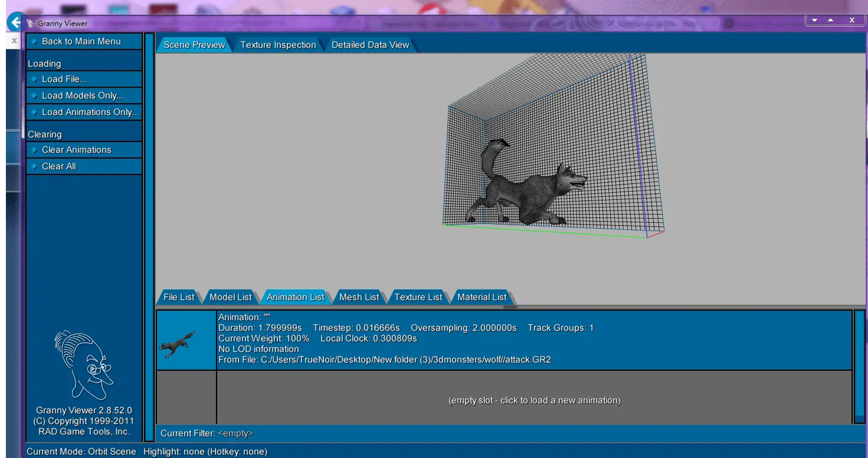Click Clear All in the Clearing section
868x458 pixels.
pyautogui.click(x=84, y=166)
